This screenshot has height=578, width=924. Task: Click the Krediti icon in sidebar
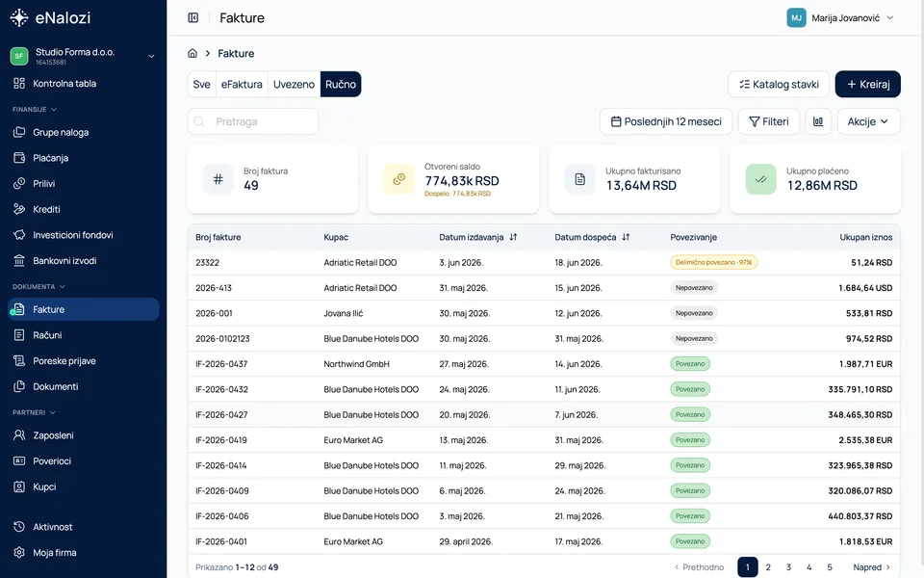click(x=19, y=209)
